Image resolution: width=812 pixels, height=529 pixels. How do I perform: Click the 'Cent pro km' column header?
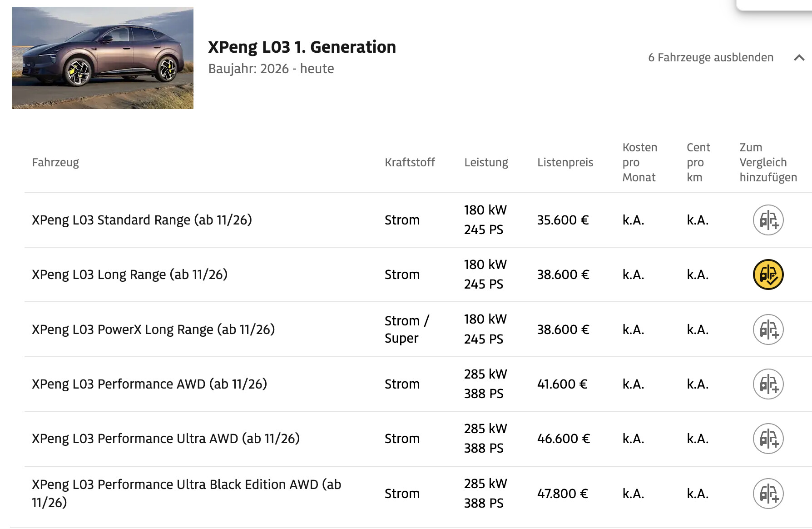tap(698, 162)
